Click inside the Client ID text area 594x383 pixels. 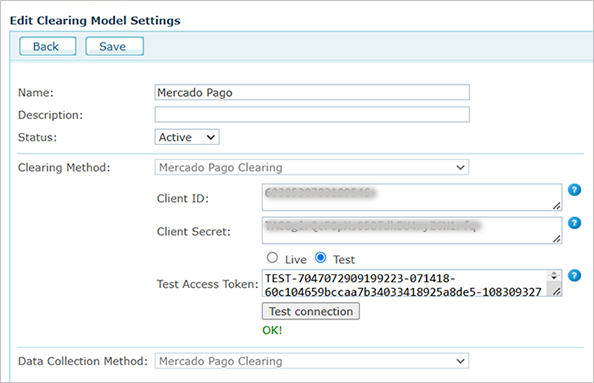412,197
